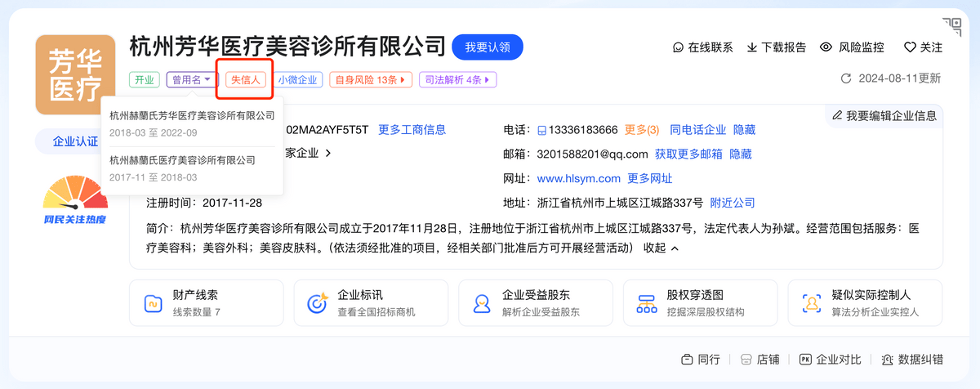Screen dimensions: 980x389
Task: Open the 财产线索 card
Action: tap(207, 303)
